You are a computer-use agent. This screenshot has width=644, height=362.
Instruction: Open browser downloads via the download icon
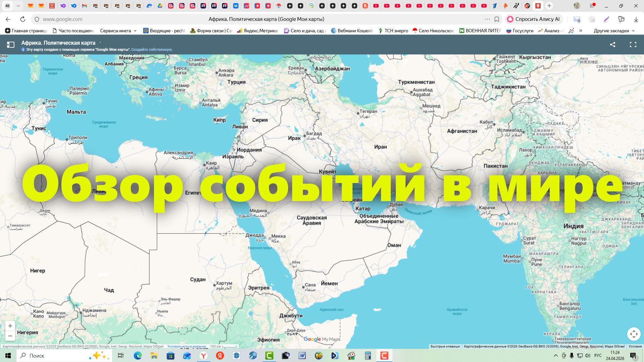point(636,19)
